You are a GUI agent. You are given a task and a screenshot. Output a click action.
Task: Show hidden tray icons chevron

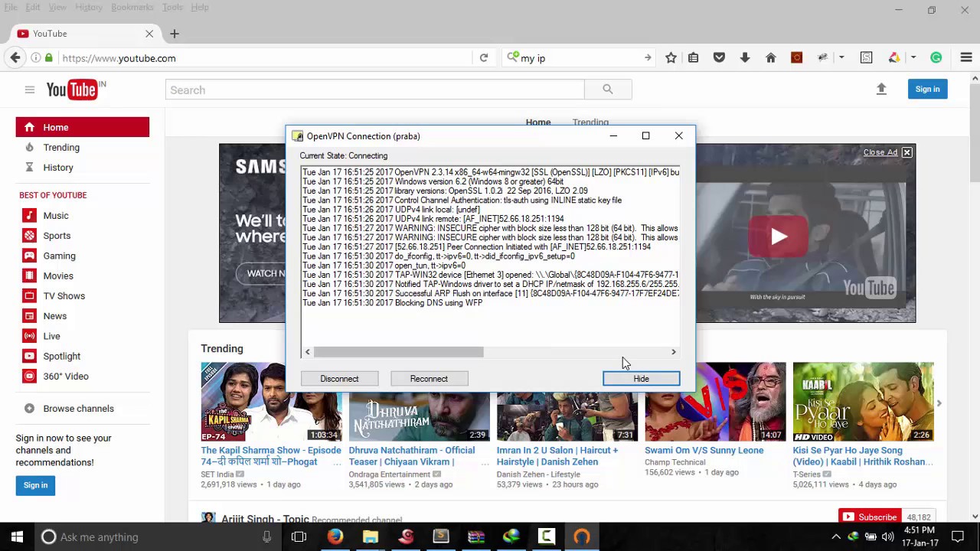[x=836, y=536]
